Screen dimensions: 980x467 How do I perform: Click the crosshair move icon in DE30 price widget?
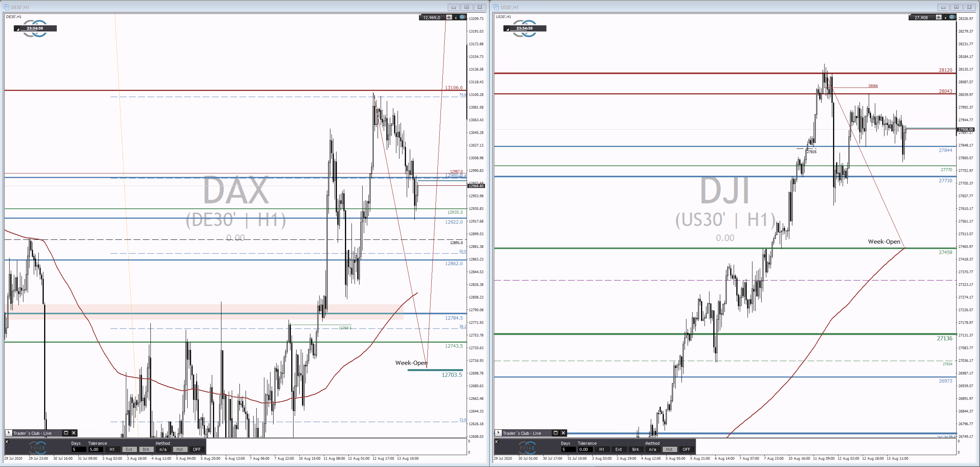point(449,17)
